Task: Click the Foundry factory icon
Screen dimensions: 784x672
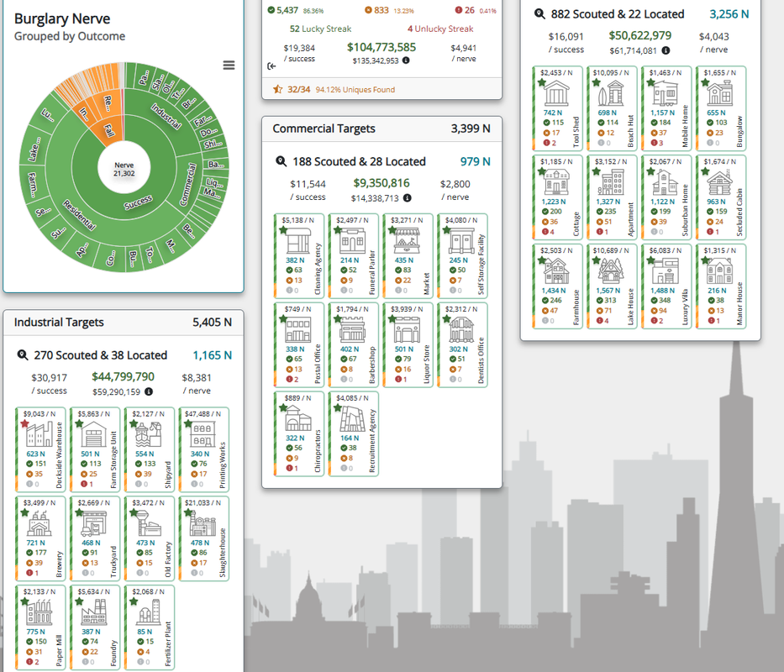Action: pyautogui.click(x=94, y=612)
